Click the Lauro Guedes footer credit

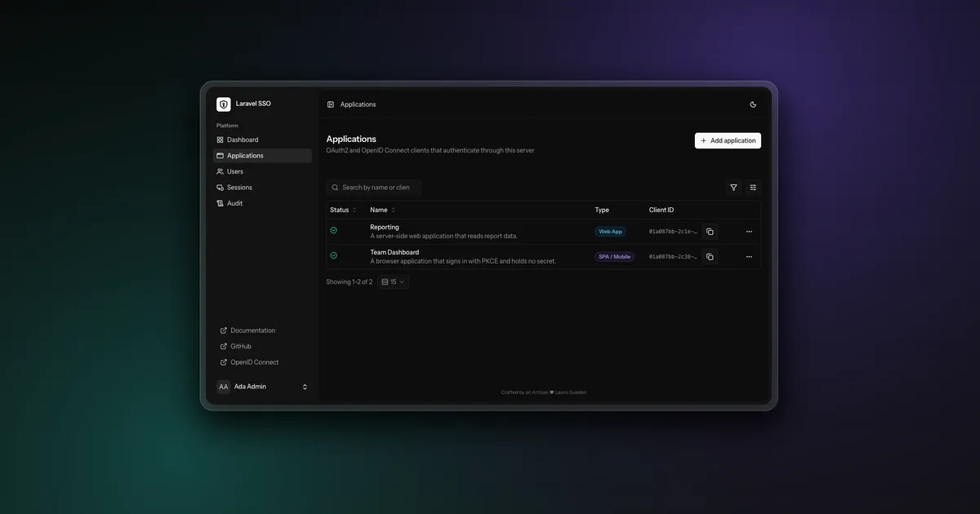tap(570, 392)
